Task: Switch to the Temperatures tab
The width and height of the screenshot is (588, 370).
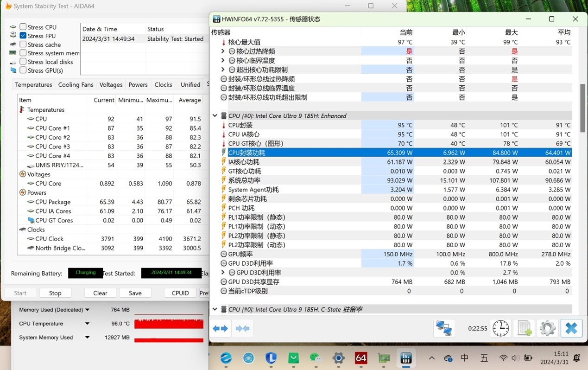Action: [x=33, y=85]
